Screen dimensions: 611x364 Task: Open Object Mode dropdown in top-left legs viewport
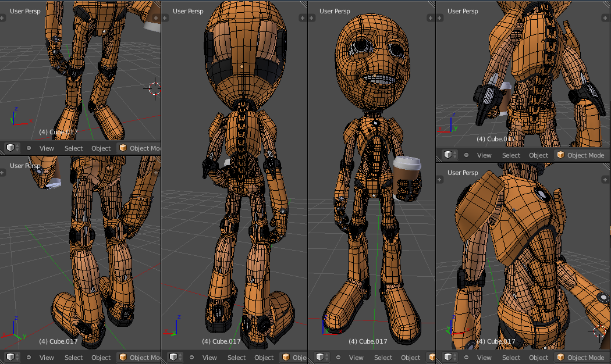[138, 148]
